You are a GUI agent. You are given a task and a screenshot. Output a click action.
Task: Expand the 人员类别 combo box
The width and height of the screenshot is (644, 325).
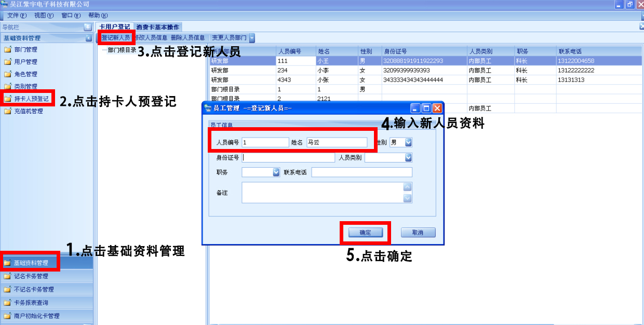[x=408, y=158]
